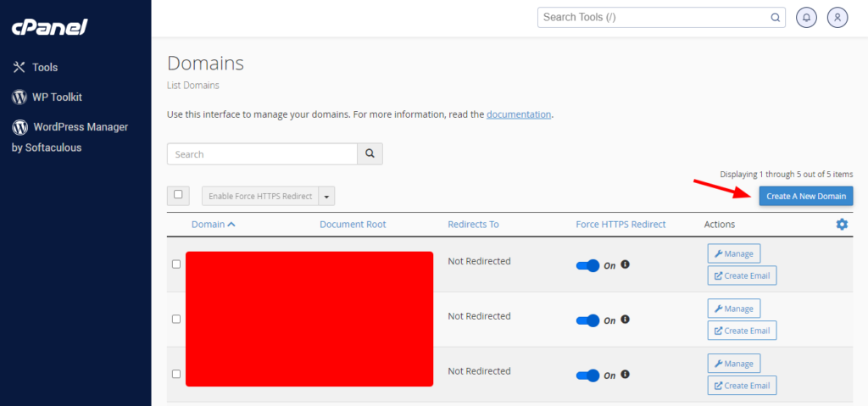Viewport: 868px width, 406px height.
Task: Click Manage for the first domain
Action: (734, 253)
